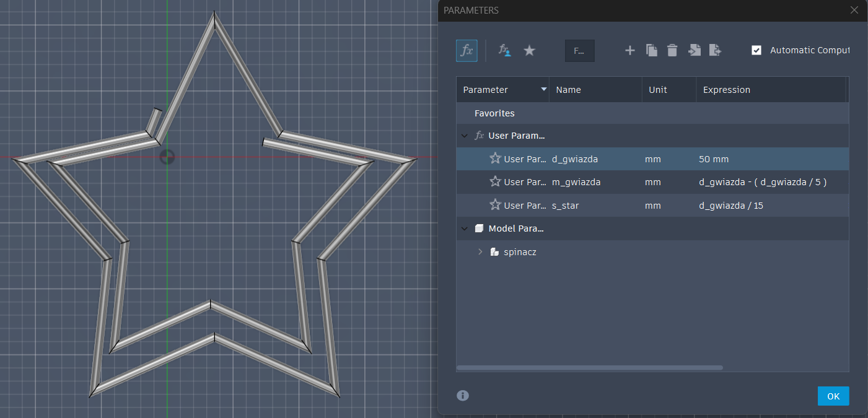Click the import parameters icon

695,51
